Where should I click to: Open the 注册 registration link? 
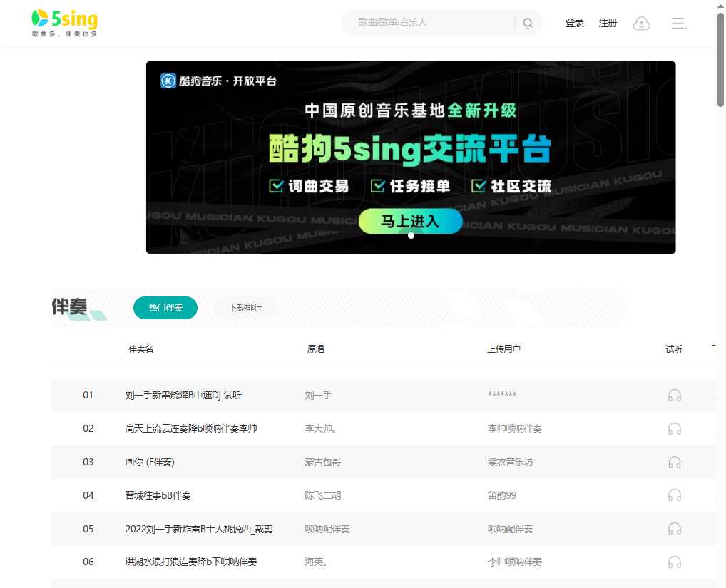pos(608,23)
